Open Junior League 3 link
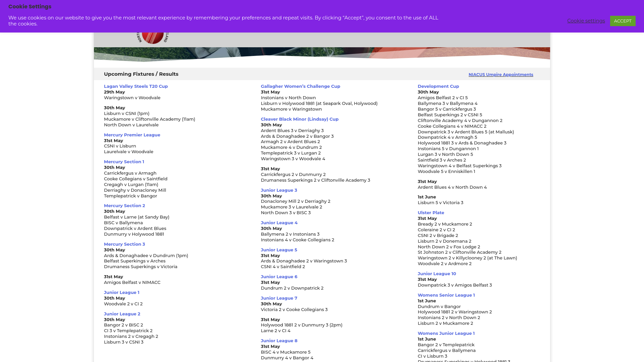Screen dimensions: 644x362 coord(279,190)
